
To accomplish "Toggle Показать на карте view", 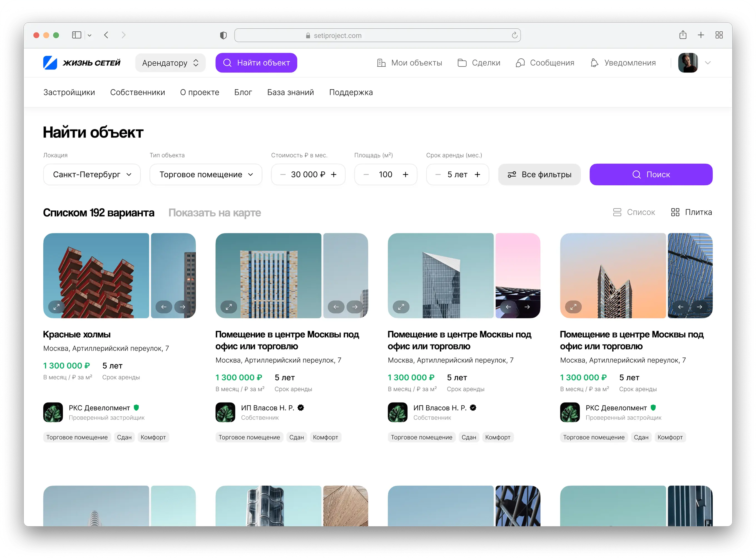I will point(215,213).
